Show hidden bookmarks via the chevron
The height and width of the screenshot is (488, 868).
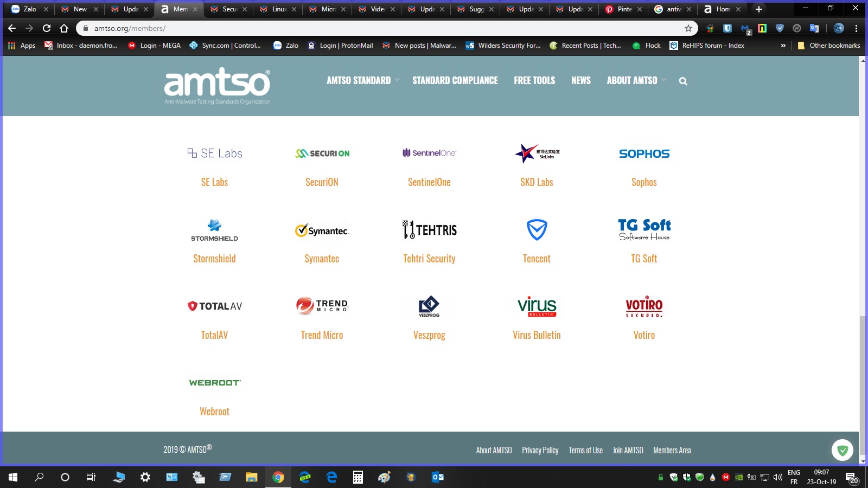[783, 46]
